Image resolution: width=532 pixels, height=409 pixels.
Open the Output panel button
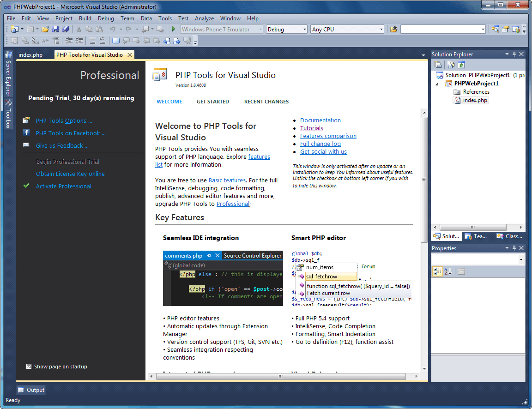pos(31,390)
